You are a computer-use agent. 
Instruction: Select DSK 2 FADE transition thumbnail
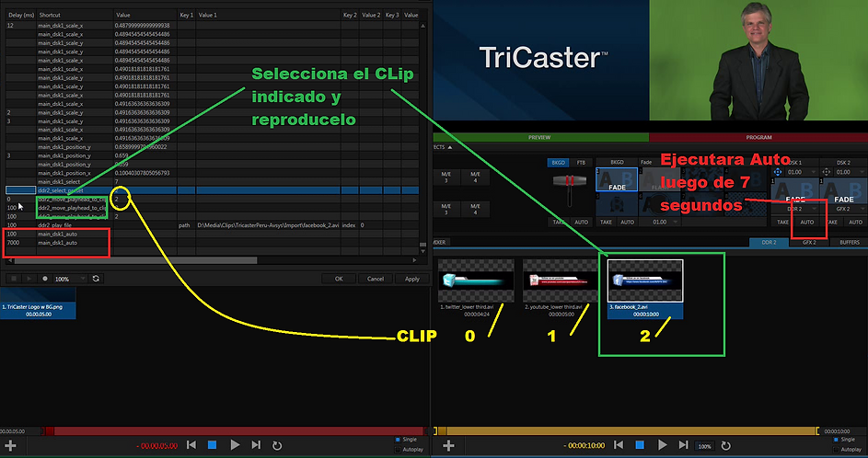tap(843, 191)
